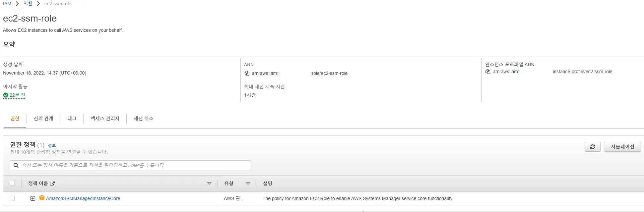Click the creation date November 18, 2022
Screen dimensions: 644x212
point(45,73)
